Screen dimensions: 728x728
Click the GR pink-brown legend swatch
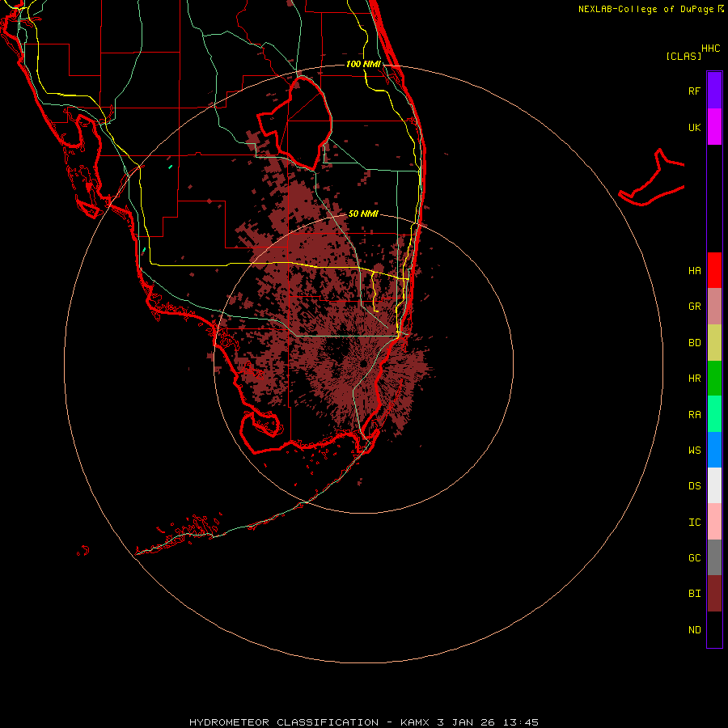pyautogui.click(x=714, y=307)
